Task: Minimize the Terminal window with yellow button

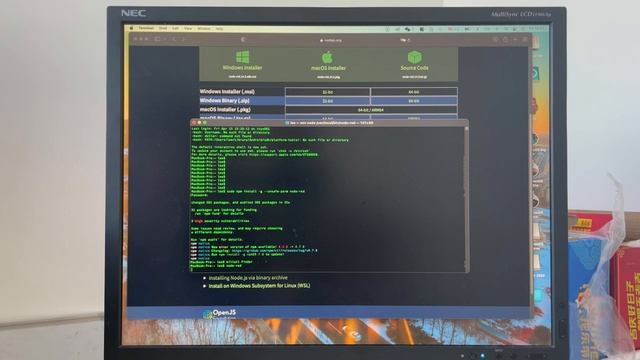Action: (x=199, y=122)
